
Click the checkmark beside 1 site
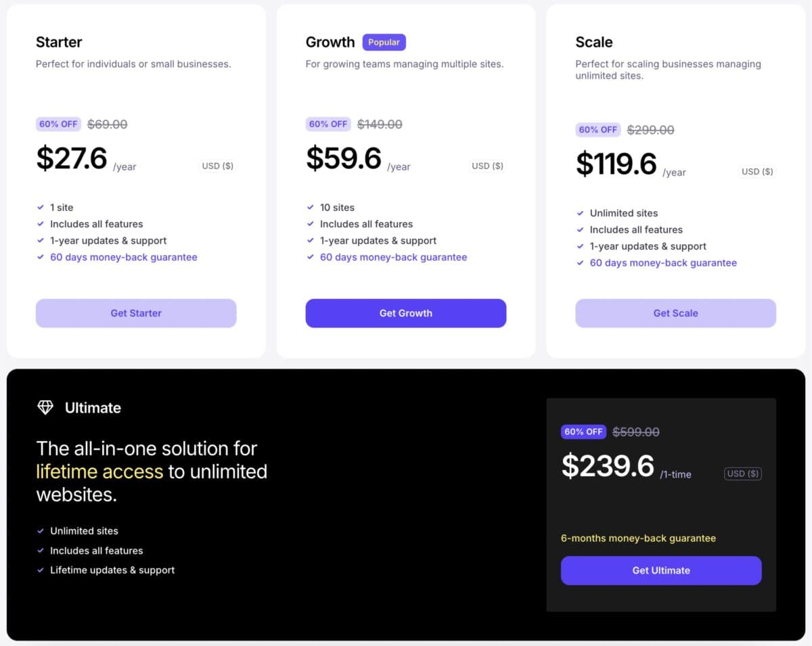click(41, 207)
